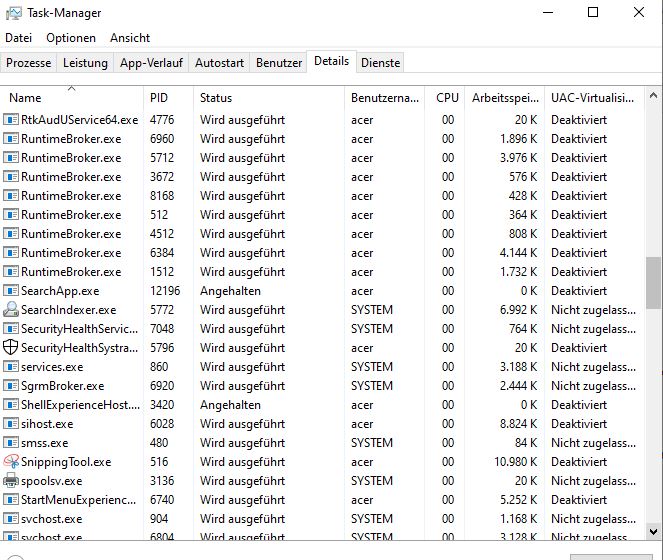Click the RtkAudUService64.exe process icon

tap(11, 120)
